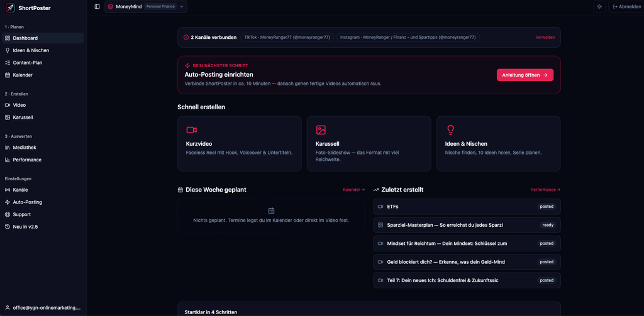Open Kanäle settings in sidebar
This screenshot has width=644, height=316.
coord(43,190)
